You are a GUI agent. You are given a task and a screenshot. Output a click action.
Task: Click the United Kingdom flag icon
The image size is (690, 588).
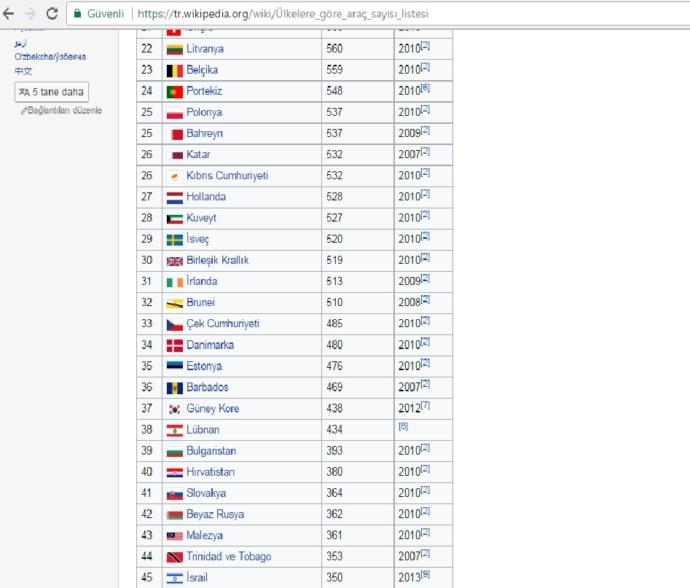(x=175, y=261)
